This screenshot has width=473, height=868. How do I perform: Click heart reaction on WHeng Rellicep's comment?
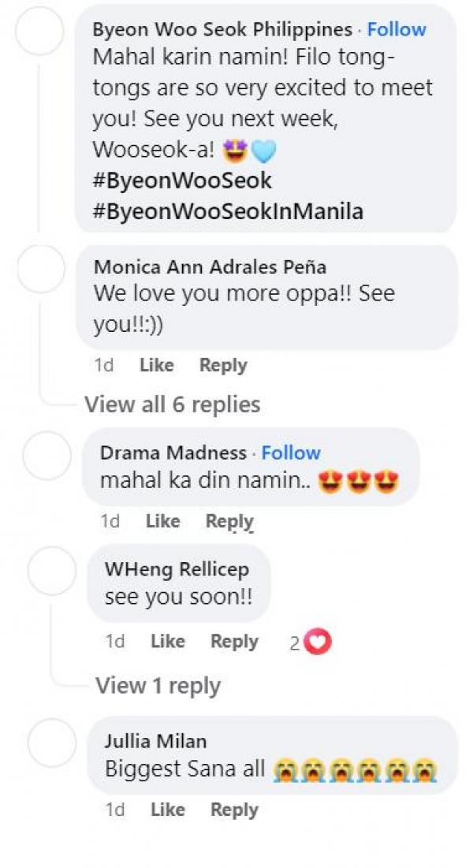tap(318, 643)
